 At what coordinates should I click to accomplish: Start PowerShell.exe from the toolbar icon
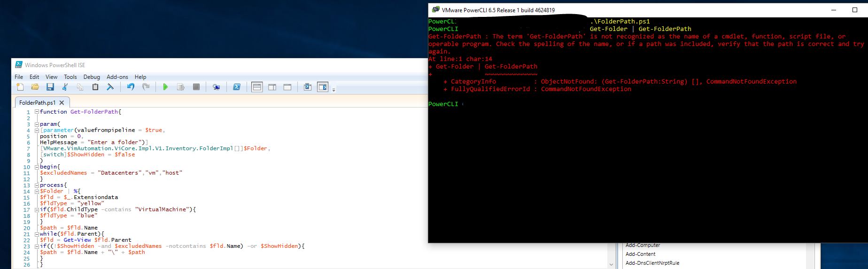pos(237,87)
